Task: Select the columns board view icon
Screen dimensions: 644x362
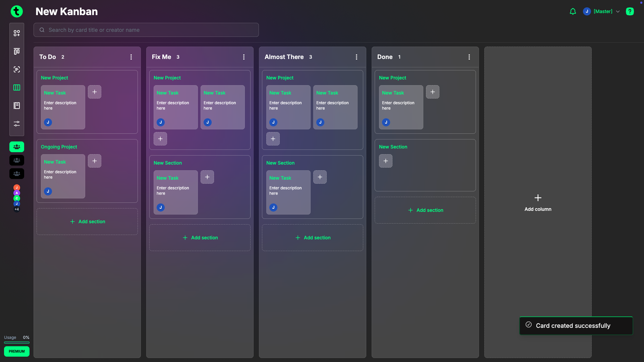Action: pyautogui.click(x=16, y=87)
